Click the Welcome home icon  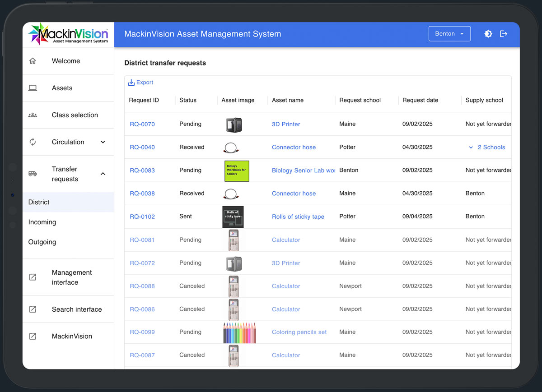33,61
